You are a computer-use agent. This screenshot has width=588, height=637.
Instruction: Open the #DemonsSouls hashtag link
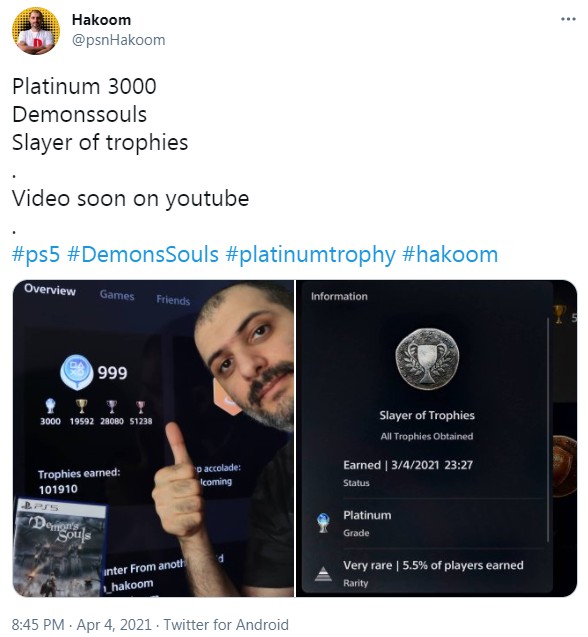[x=143, y=255]
